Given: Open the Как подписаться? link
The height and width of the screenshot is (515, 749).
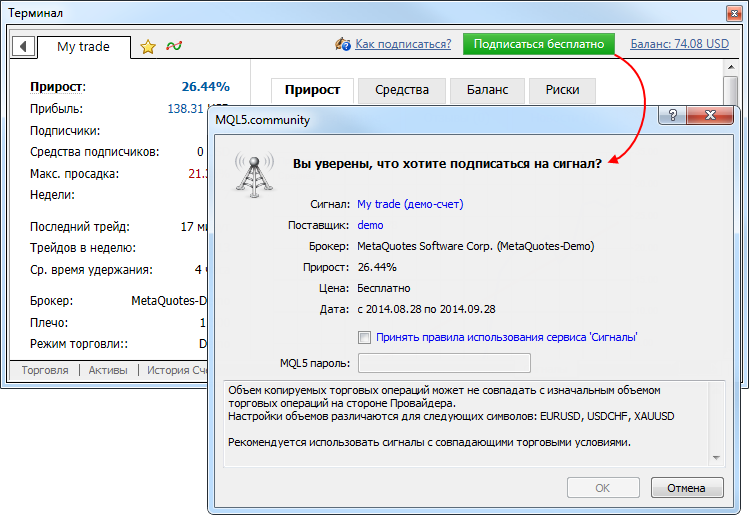Looking at the screenshot, I should [x=403, y=44].
